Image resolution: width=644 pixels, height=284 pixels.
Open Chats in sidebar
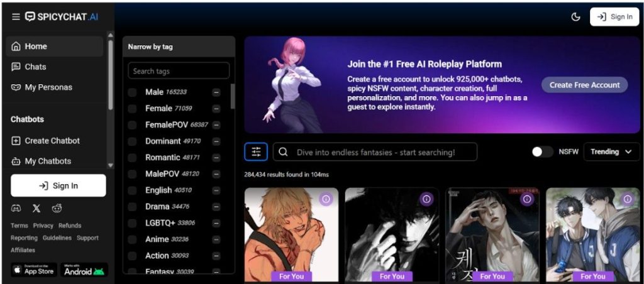coord(55,67)
